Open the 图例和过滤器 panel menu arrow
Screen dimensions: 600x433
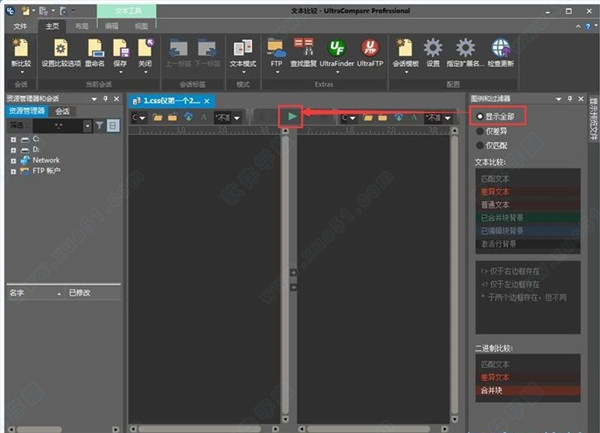point(558,99)
